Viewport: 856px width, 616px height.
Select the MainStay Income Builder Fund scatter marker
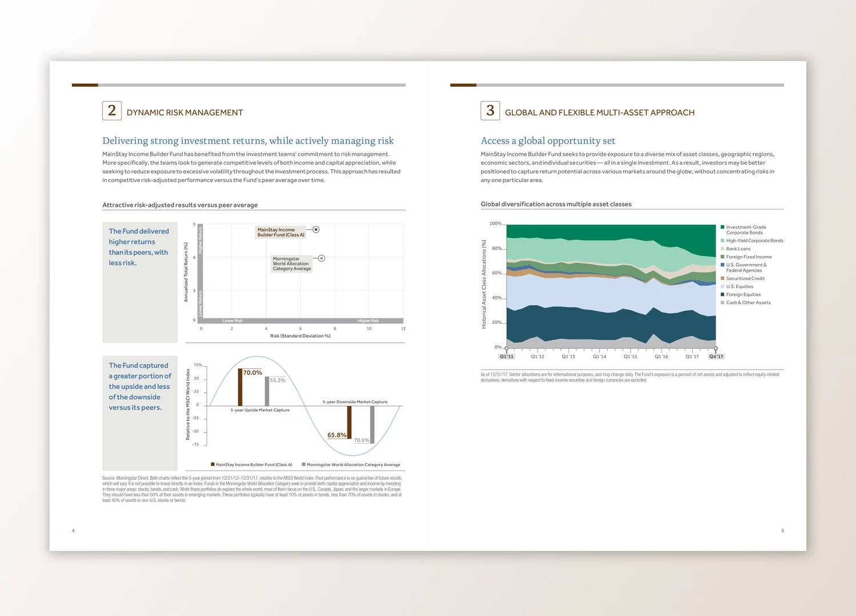[316, 230]
